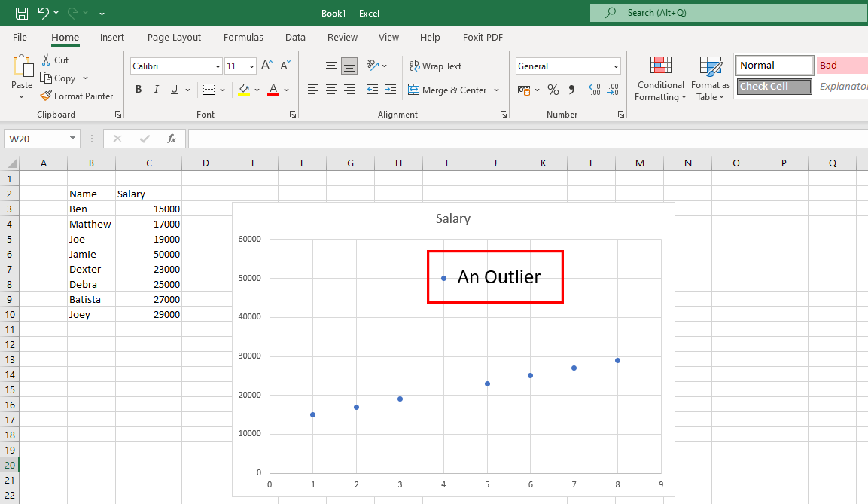
Task: Switch to the Insert ribbon tab
Action: pyautogui.click(x=112, y=38)
